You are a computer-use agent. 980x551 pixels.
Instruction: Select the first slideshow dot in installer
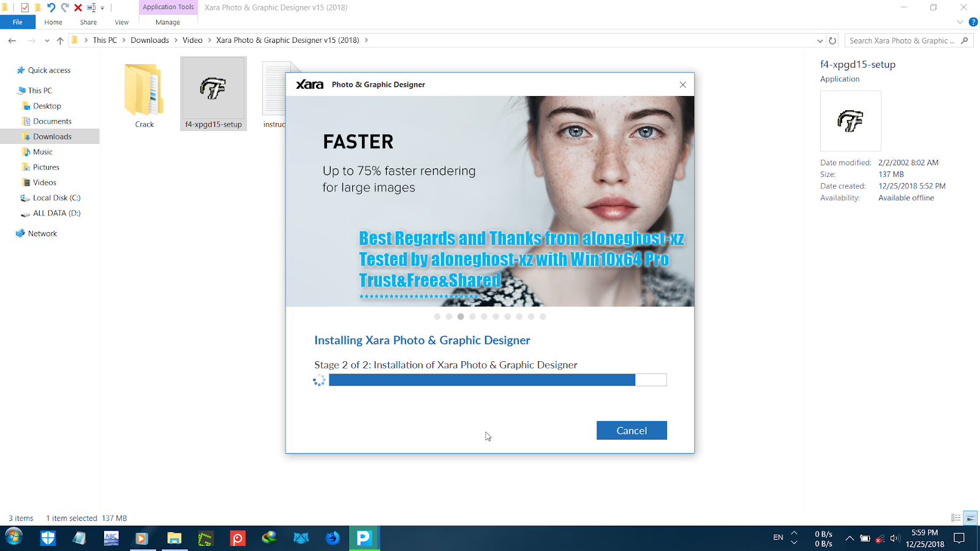437,317
